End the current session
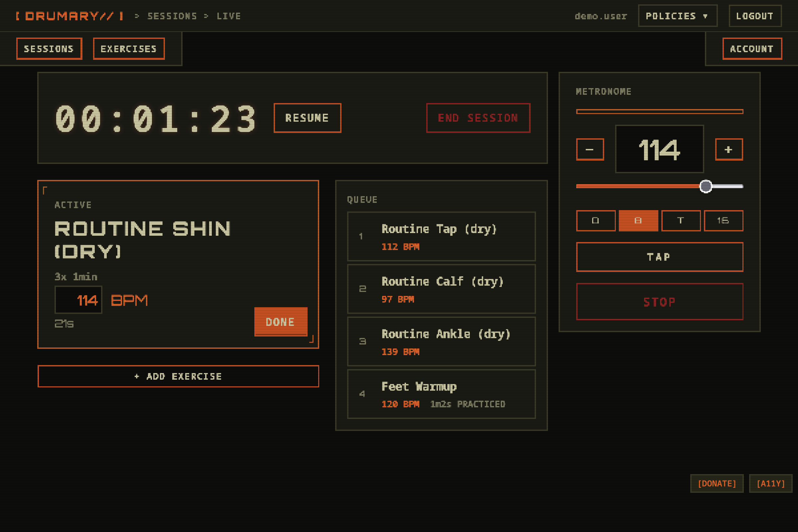Viewport: 798px width, 532px height. tap(478, 118)
